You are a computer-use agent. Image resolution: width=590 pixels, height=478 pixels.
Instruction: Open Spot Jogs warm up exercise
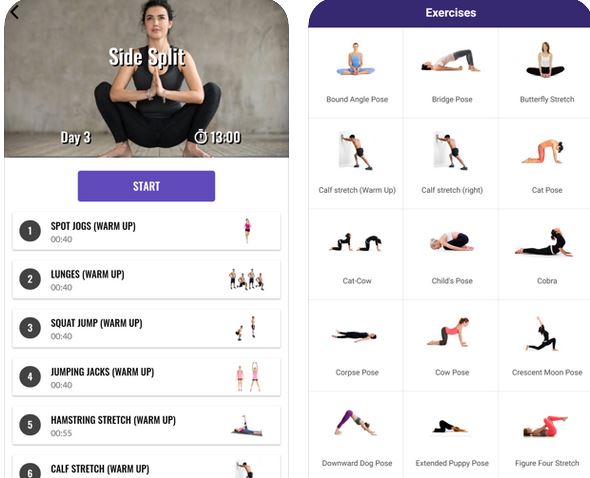pyautogui.click(x=146, y=231)
